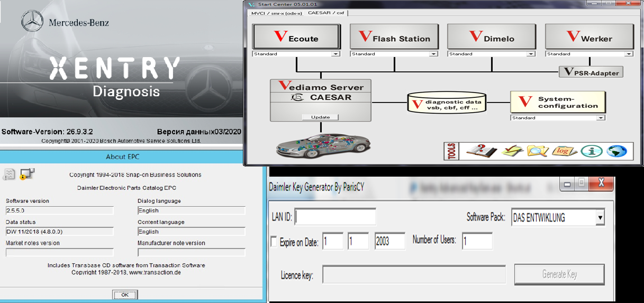This screenshot has width=644, height=303.
Task: Click the LAN ID text field
Action: 335,217
